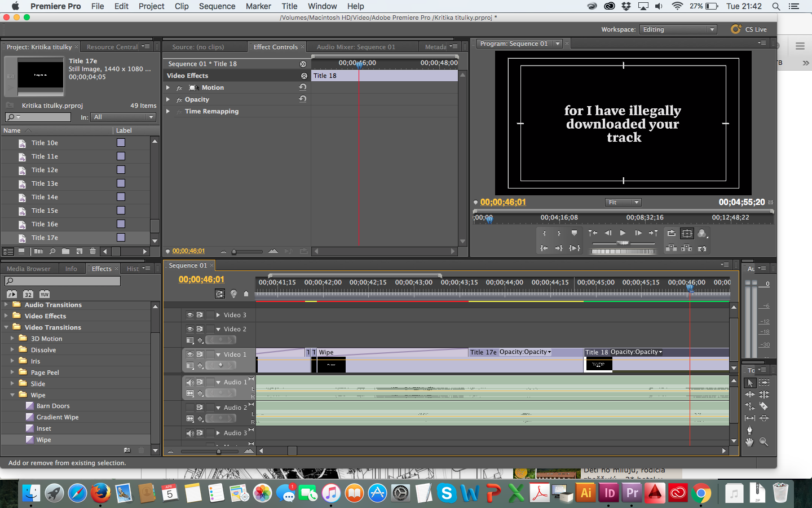Click Export Frame camera icon
Screen dimensions: 812x508
tap(702, 248)
